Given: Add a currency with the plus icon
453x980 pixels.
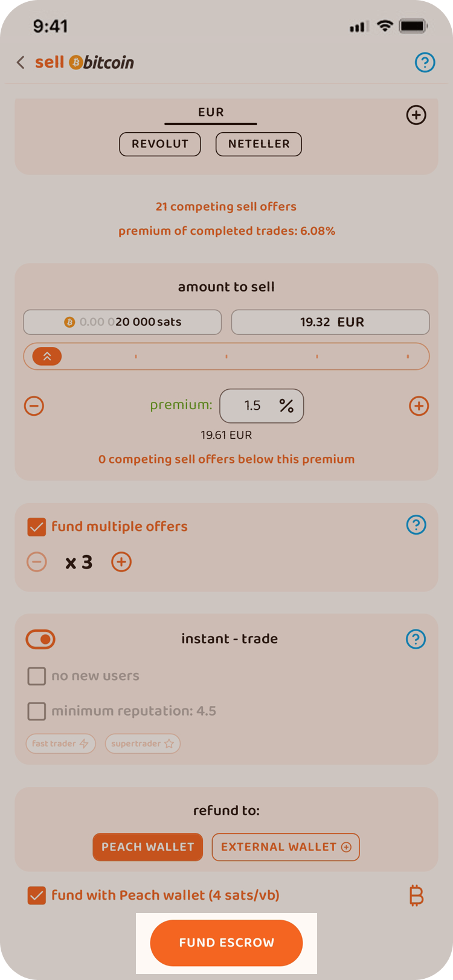Looking at the screenshot, I should coord(416,115).
